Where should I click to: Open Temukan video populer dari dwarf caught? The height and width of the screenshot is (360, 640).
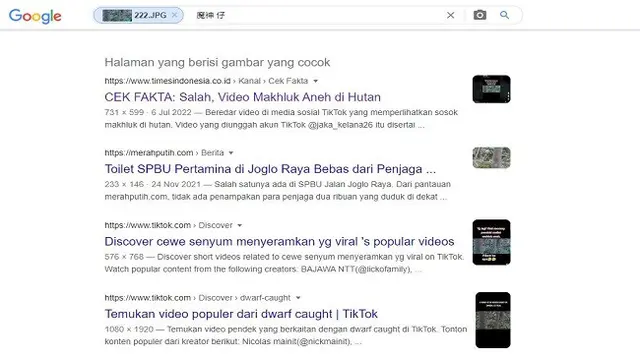point(241,313)
